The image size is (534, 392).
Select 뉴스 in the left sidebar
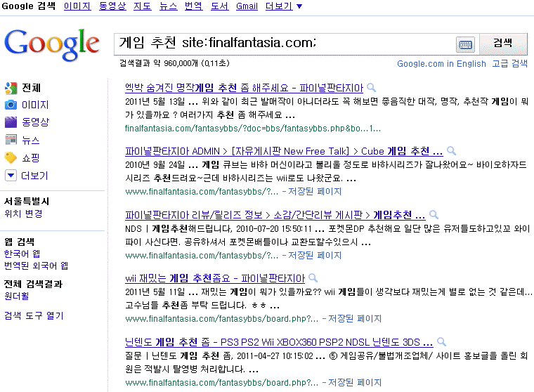click(31, 140)
